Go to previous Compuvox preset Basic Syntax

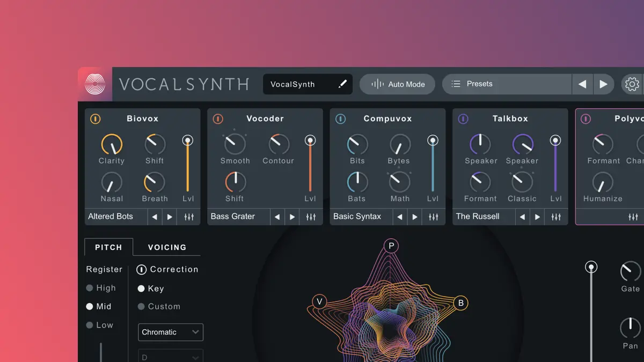pyautogui.click(x=399, y=217)
